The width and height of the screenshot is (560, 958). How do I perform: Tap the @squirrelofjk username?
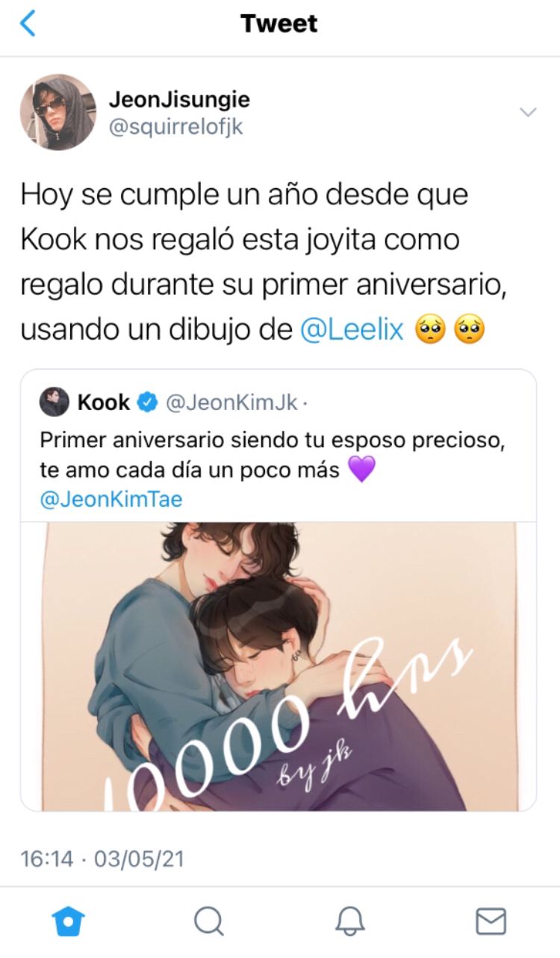pyautogui.click(x=176, y=128)
